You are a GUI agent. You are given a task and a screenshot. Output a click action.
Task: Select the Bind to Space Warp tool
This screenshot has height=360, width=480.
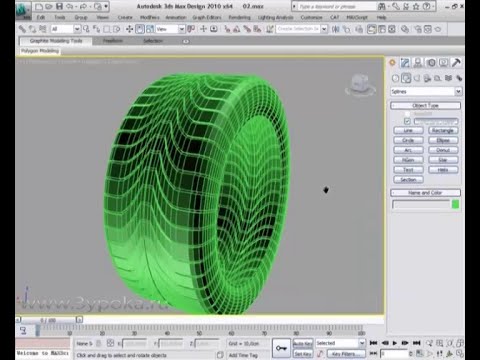click(x=43, y=29)
